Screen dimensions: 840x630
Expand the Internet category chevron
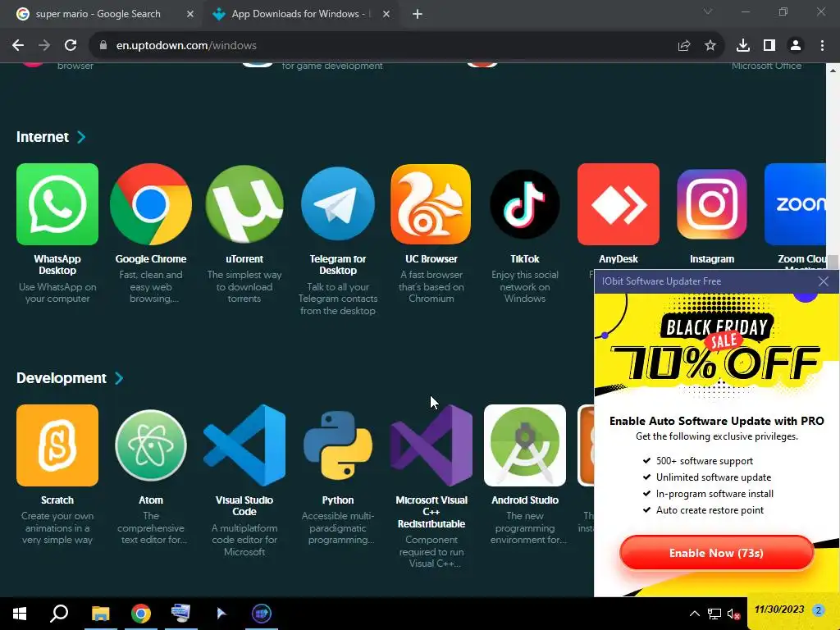81,137
